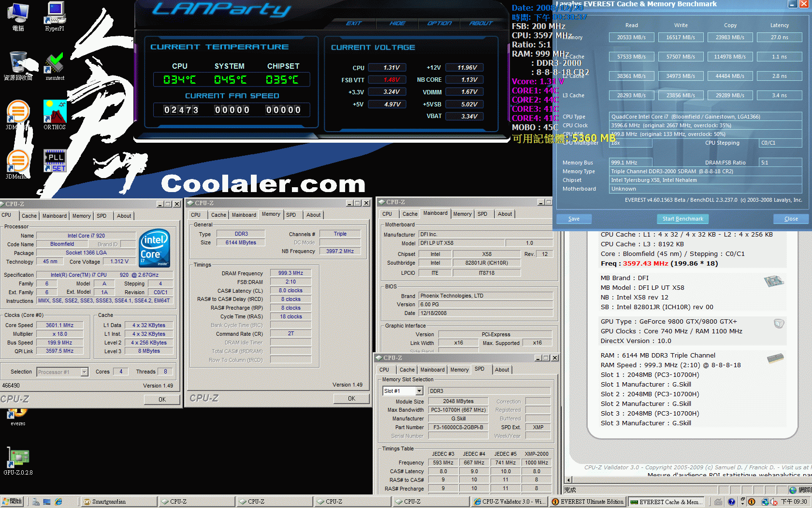Click OK in the CPU-Z timings window
This screenshot has height=508, width=812.
pyautogui.click(x=351, y=399)
